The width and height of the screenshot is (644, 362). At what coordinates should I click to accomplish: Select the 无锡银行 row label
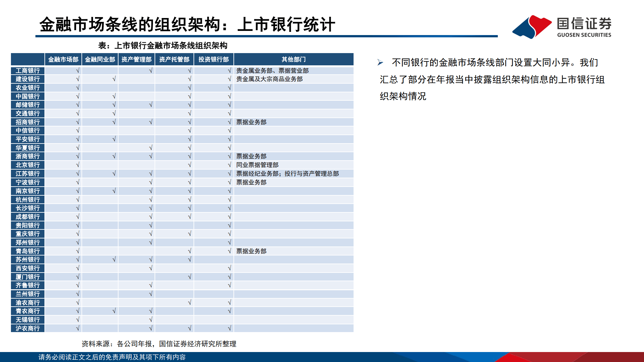[28, 320]
